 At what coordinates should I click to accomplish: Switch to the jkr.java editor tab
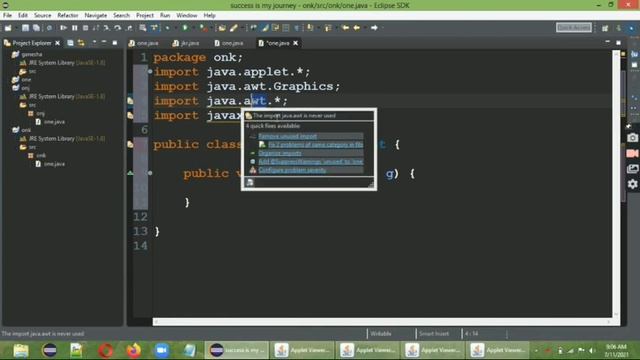click(x=186, y=43)
